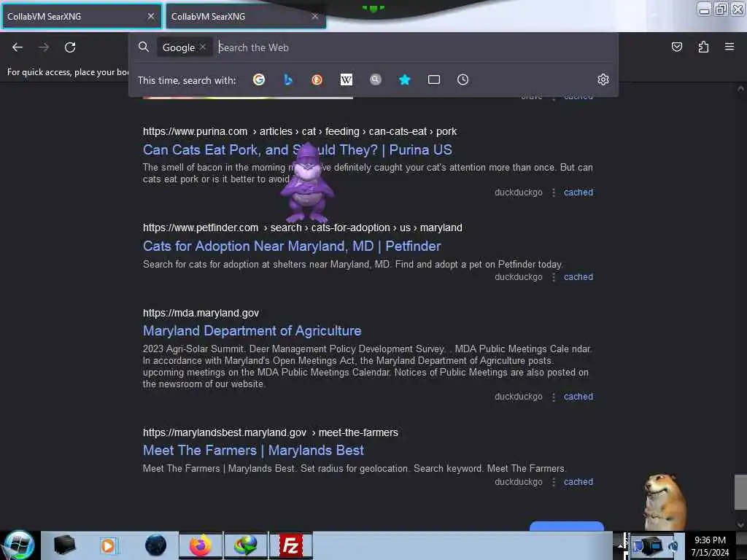Reload the page with the refresh icon
Image resolution: width=747 pixels, height=560 pixels.
click(x=70, y=47)
